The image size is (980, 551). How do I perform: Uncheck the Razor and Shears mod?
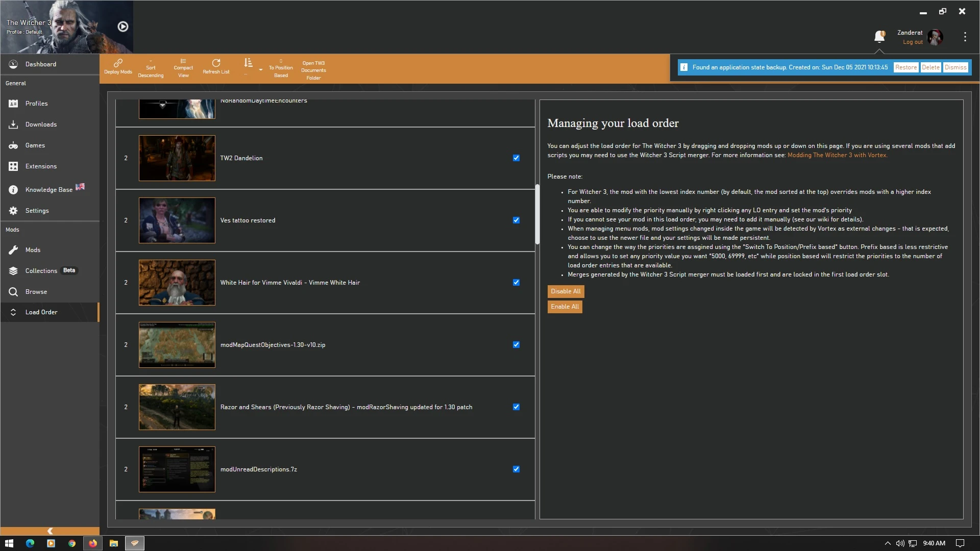pos(516,407)
